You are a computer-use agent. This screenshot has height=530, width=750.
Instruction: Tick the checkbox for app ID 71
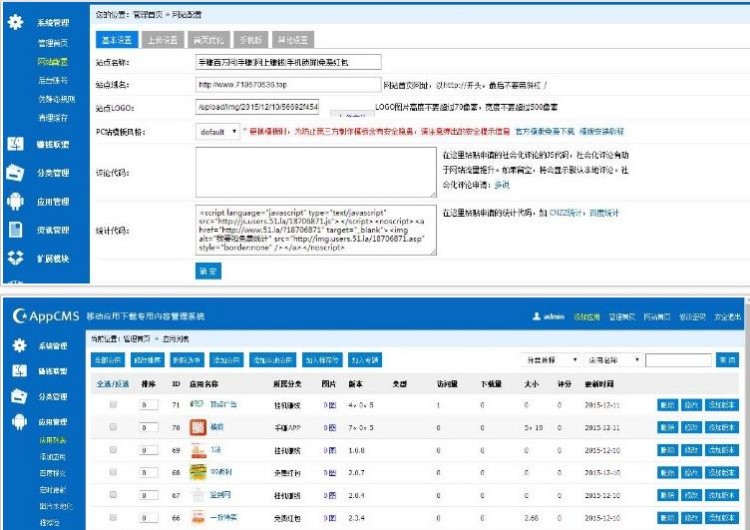(113, 404)
